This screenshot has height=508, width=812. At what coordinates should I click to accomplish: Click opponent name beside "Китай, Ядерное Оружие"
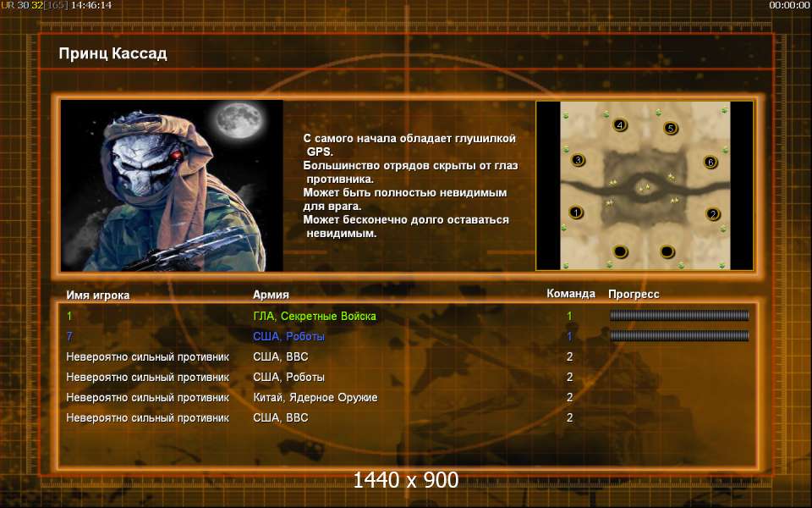(147, 398)
